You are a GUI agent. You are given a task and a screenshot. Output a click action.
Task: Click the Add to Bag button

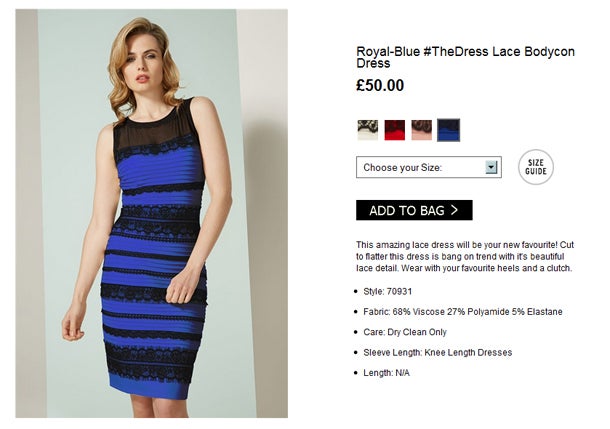414,210
